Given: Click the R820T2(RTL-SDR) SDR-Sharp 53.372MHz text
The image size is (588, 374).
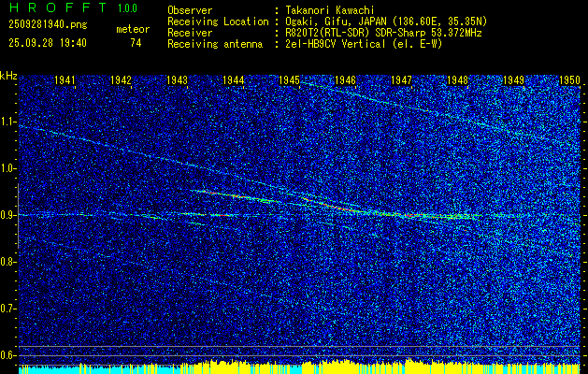Looking at the screenshot, I should (383, 33).
